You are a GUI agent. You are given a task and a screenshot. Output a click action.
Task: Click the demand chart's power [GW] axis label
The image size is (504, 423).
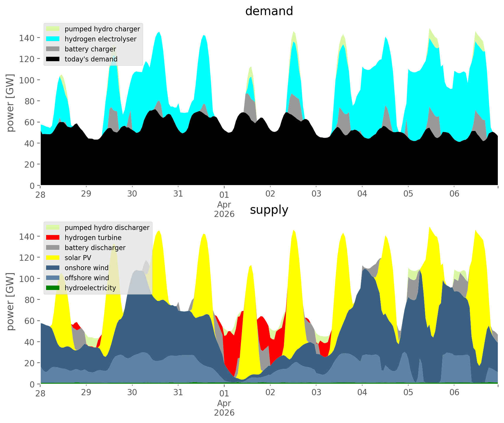(x=10, y=103)
